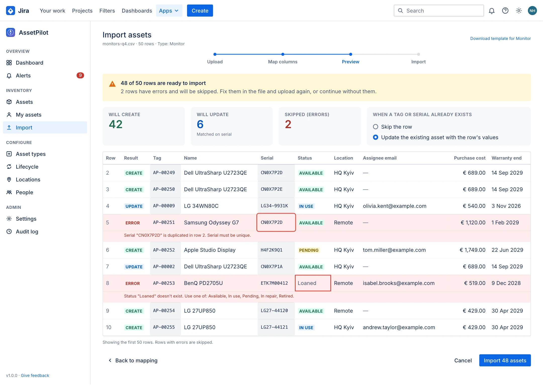Click serial CN0X7P2D in the Samsung row
Viewport: 543px width, 392px height.
tap(276, 222)
